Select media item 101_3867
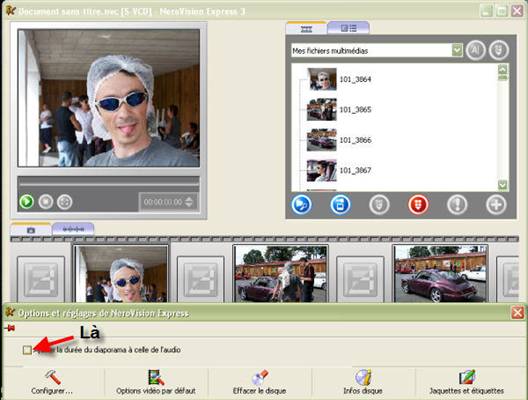This screenshot has height=400, width=528. coord(356,170)
